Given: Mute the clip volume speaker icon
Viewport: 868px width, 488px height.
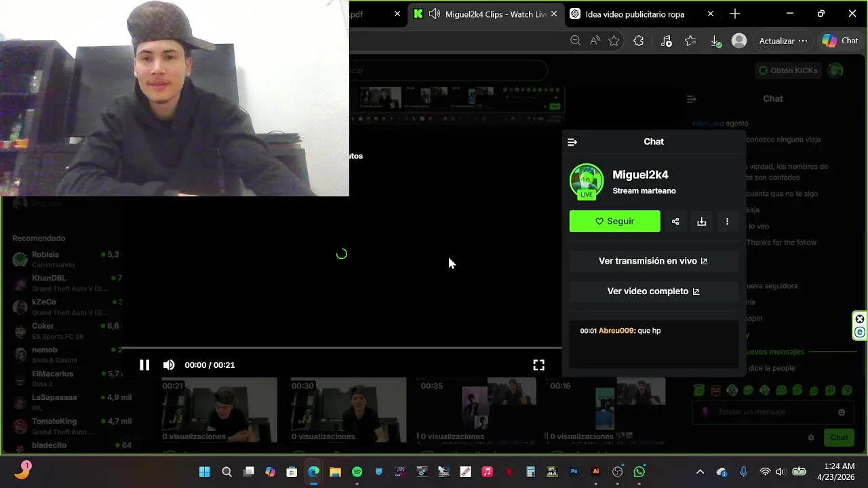Looking at the screenshot, I should click(x=169, y=365).
